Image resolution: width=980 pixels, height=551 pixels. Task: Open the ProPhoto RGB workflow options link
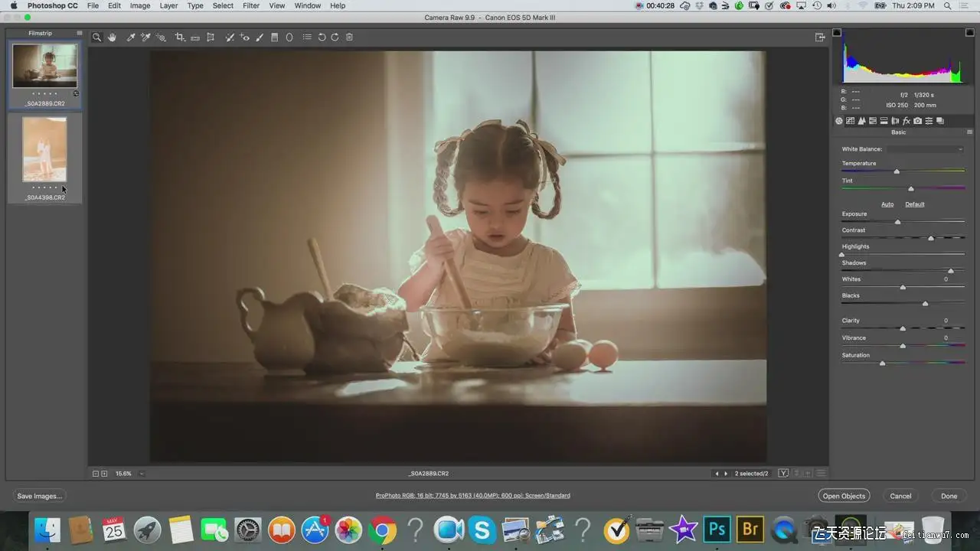472,496
